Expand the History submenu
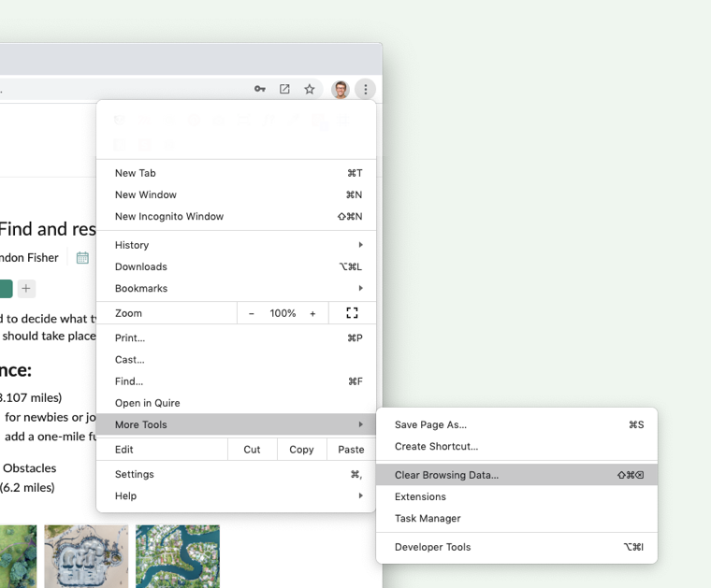The image size is (711, 588). click(x=237, y=245)
